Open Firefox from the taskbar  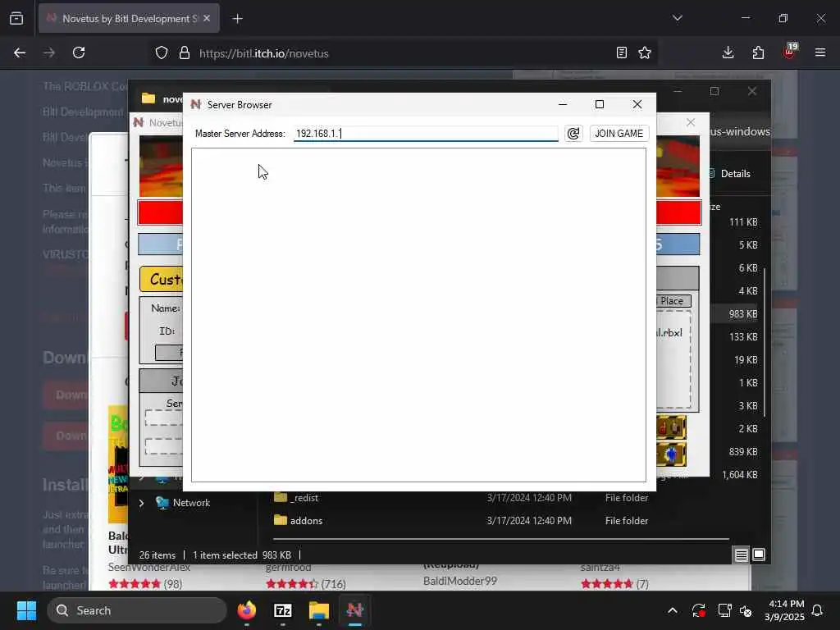point(246,610)
